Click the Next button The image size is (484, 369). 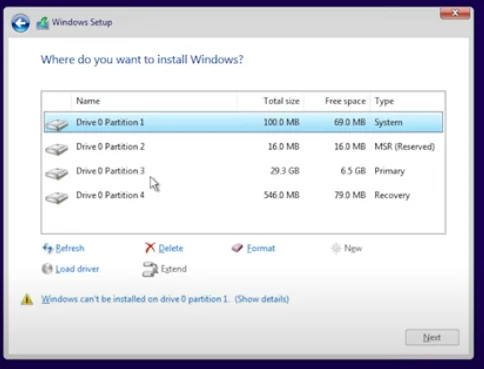coord(432,337)
